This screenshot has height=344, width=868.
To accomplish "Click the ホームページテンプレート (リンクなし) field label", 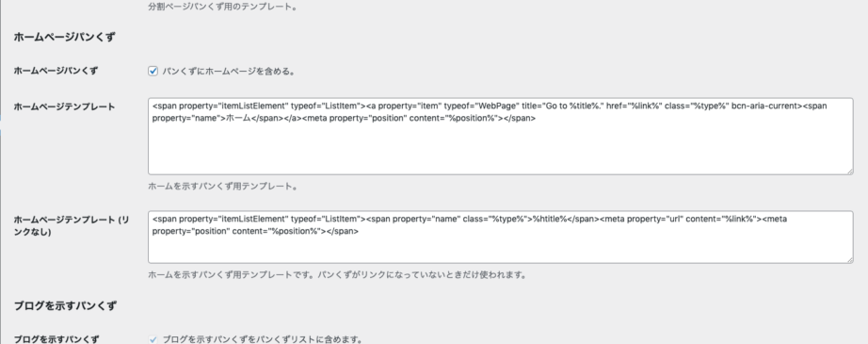I will coord(72,225).
